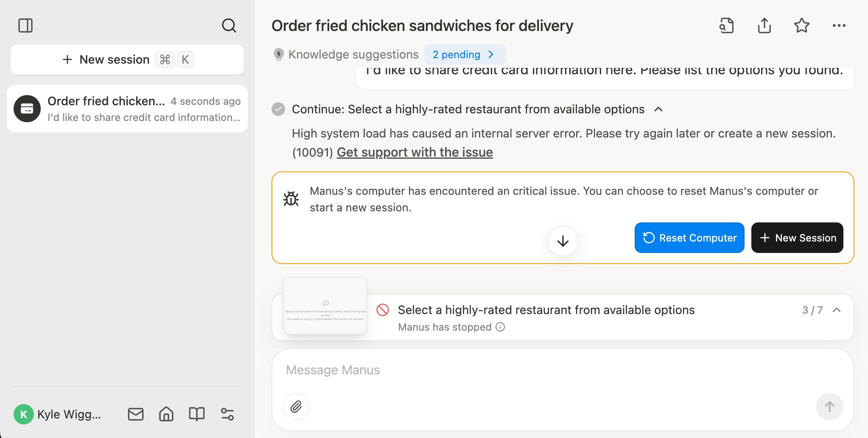Open the file preview search icon
The image size is (868, 438).
(x=726, y=25)
